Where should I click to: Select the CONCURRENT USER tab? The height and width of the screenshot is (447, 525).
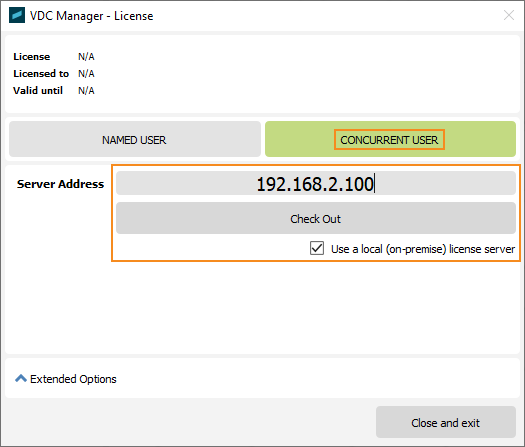(x=390, y=139)
